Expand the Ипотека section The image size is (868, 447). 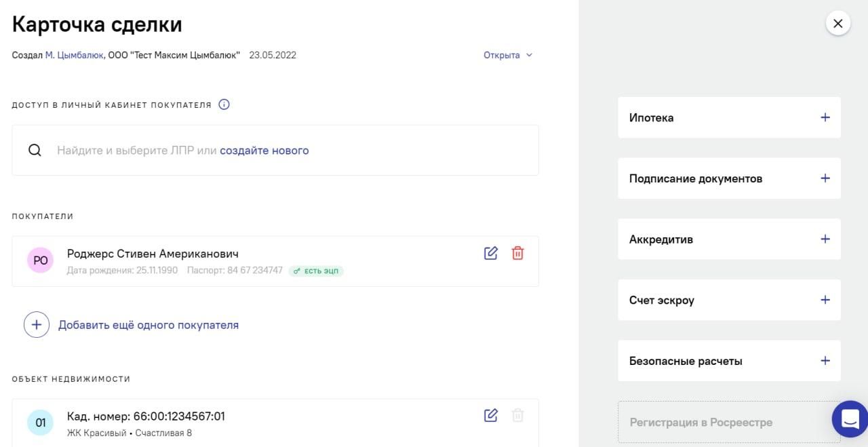825,117
